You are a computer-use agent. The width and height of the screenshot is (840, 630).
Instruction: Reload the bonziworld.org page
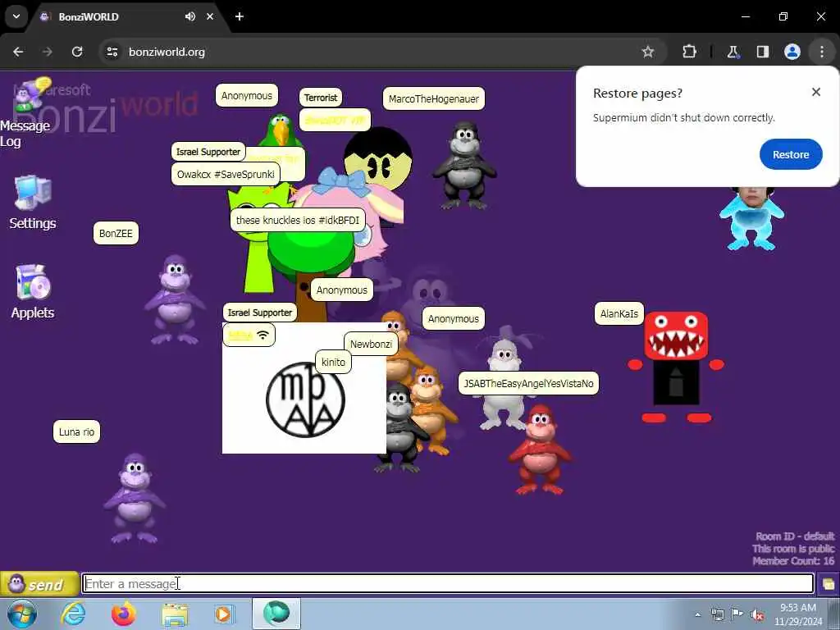[77, 52]
